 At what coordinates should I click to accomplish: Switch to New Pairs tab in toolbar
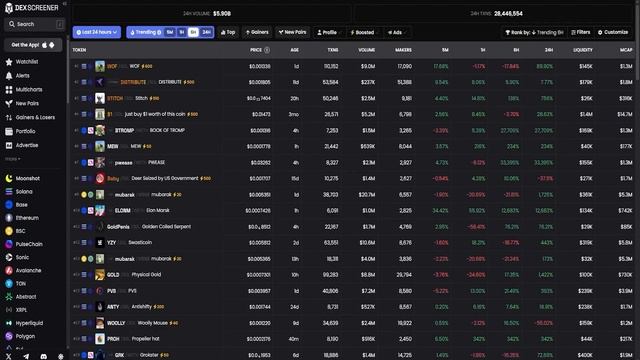coord(292,32)
